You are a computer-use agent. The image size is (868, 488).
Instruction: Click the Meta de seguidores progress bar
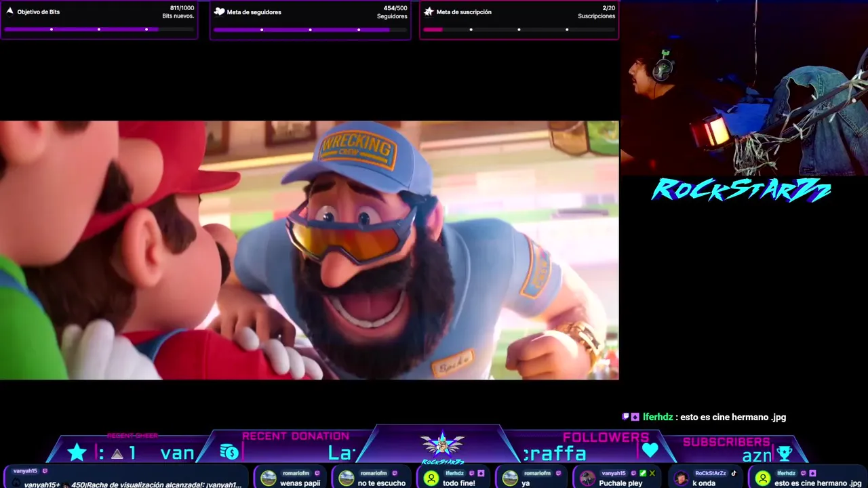pos(310,29)
